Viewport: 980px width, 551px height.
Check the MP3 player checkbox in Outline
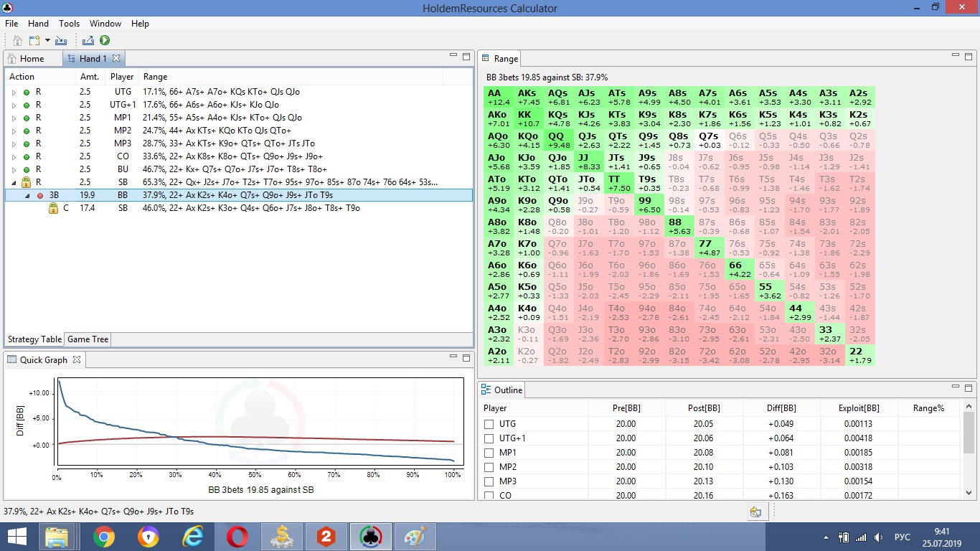(x=489, y=481)
